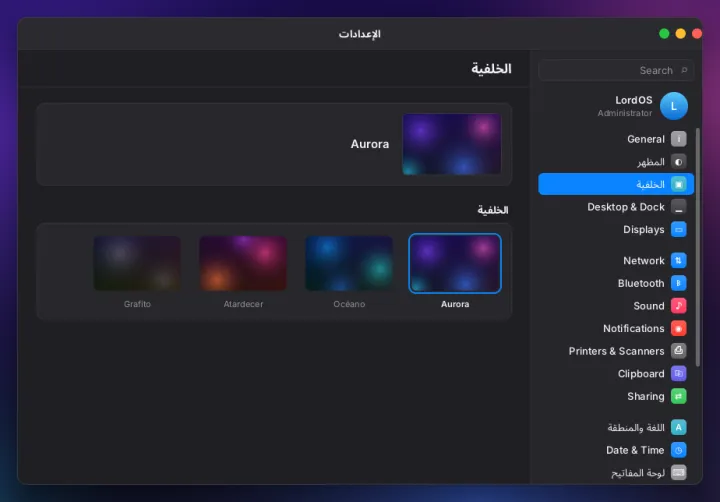The height and width of the screenshot is (502, 720).
Task: Click the Date & Time clock icon
Action: [678, 450]
